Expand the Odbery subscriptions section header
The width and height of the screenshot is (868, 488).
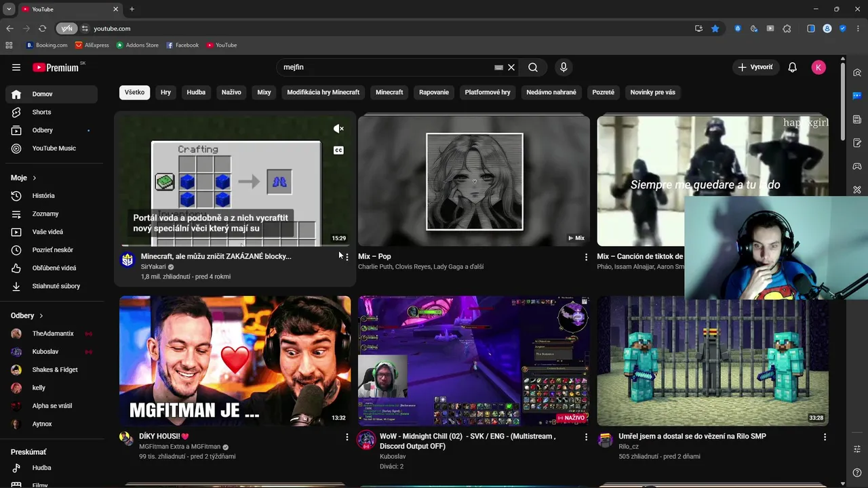[27, 315]
